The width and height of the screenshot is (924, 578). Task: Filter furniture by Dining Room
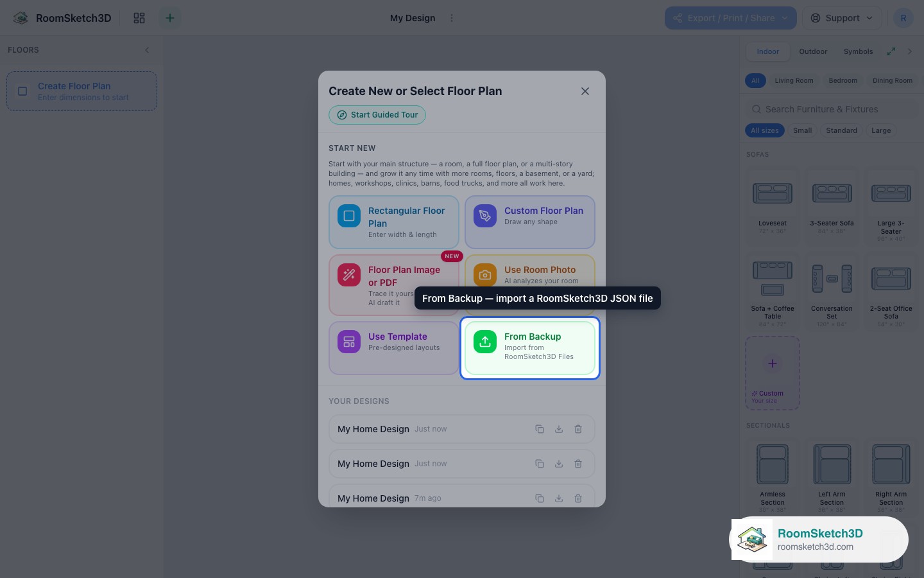click(x=892, y=81)
